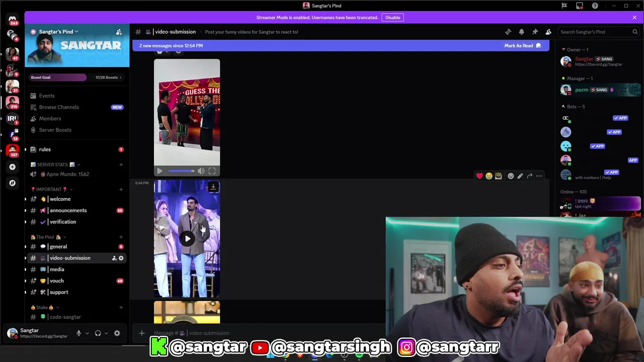Add a server with plus icon
644x362 pixels.
[13, 167]
